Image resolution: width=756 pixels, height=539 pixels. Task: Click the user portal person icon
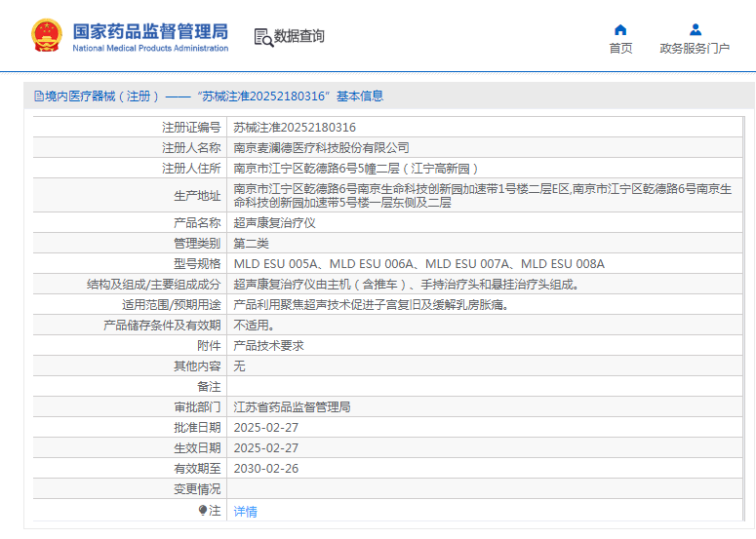click(695, 29)
